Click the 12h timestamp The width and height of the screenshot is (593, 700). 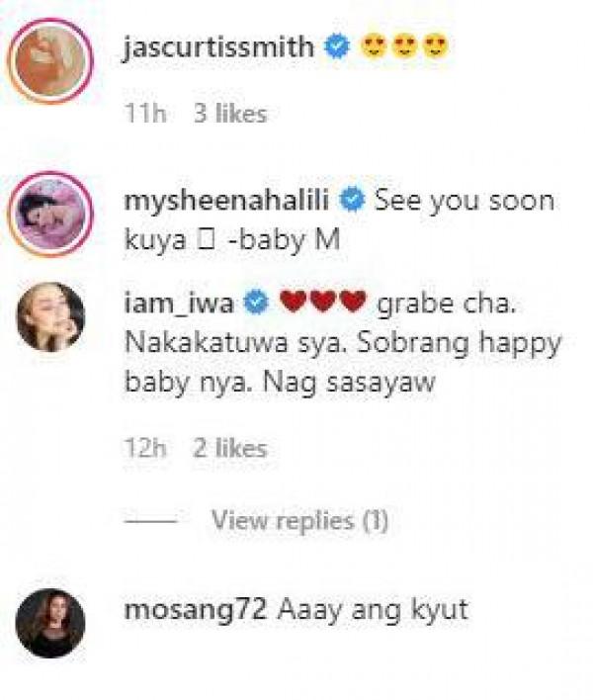145,449
